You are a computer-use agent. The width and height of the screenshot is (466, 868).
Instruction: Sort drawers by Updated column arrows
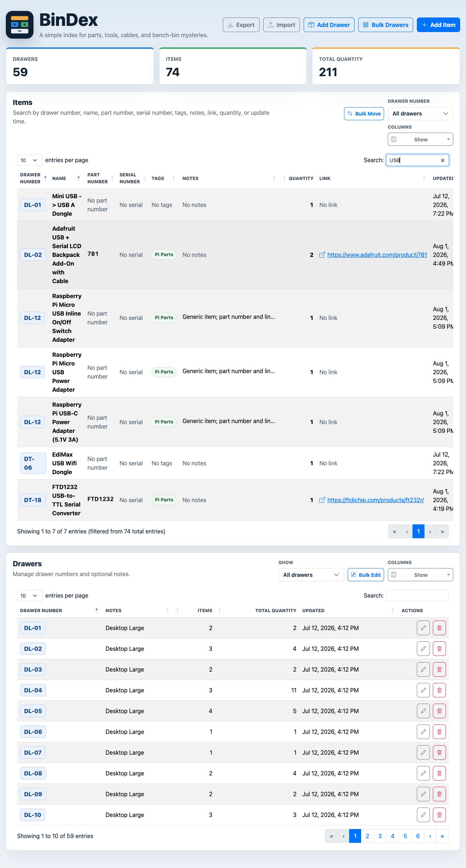393,610
